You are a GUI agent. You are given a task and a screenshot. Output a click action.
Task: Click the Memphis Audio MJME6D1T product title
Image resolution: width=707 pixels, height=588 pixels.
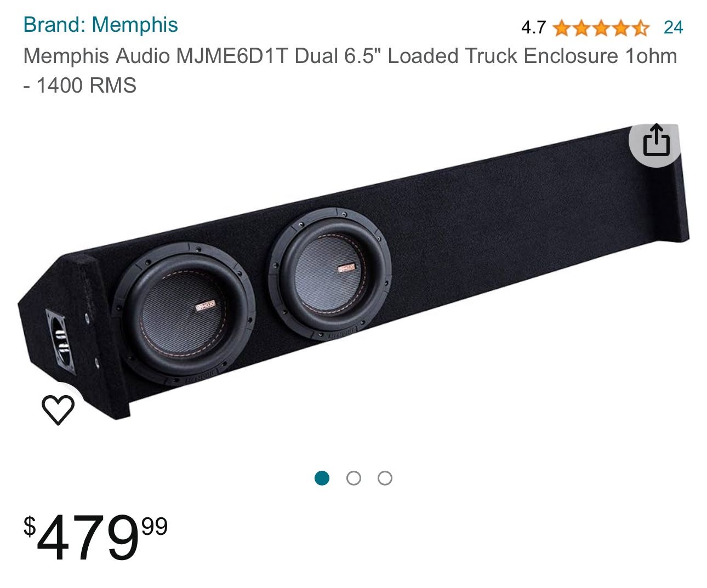coord(350,71)
